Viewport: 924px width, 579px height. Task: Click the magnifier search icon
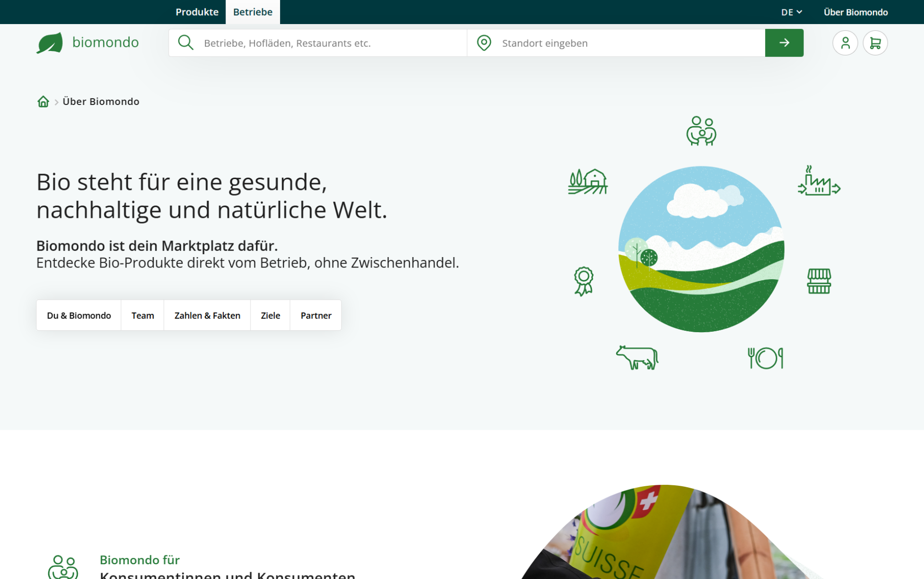point(185,43)
